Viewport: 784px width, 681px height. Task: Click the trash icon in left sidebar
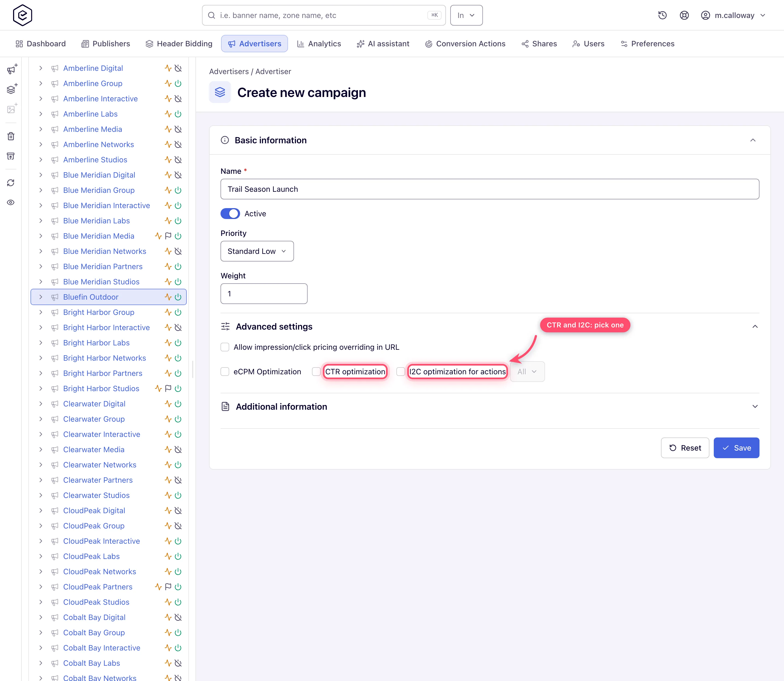click(x=11, y=136)
